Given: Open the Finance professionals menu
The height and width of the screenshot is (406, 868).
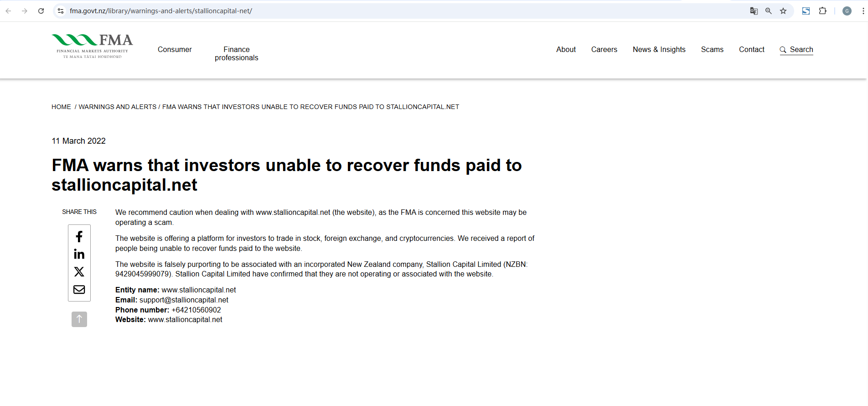Looking at the screenshot, I should pyautogui.click(x=236, y=53).
